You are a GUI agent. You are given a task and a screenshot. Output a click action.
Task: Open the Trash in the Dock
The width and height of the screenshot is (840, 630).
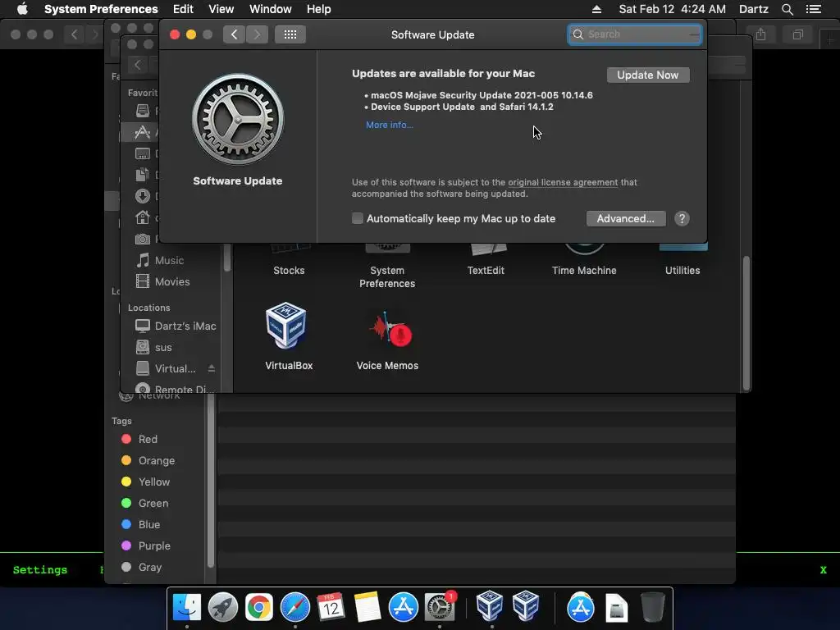tap(653, 608)
